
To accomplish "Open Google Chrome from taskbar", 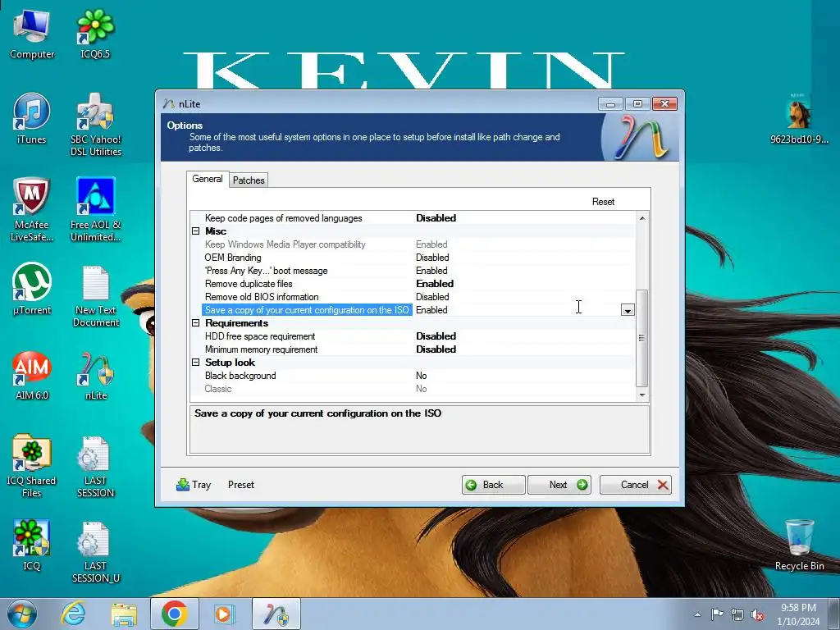I will click(x=174, y=614).
